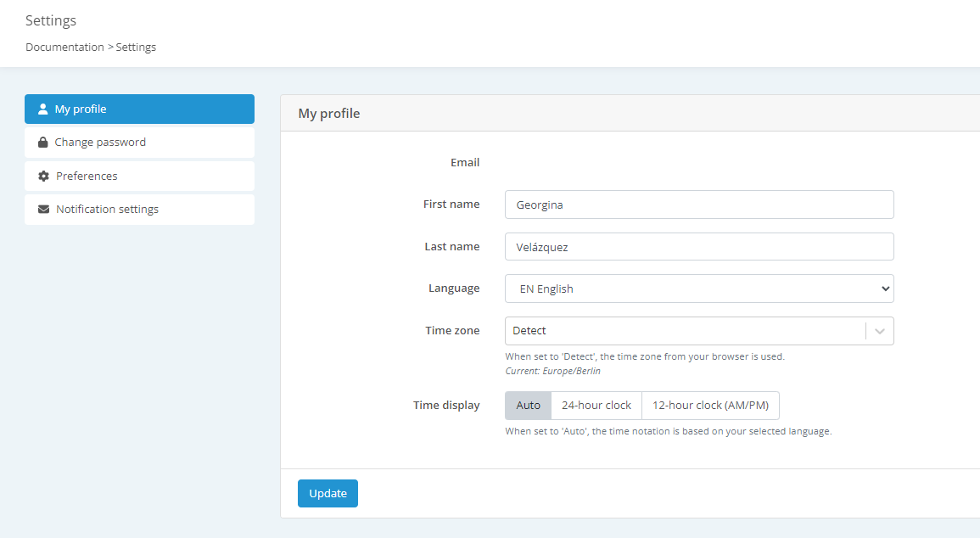Click the My profile panel header
The height and width of the screenshot is (538, 980).
[x=328, y=113]
